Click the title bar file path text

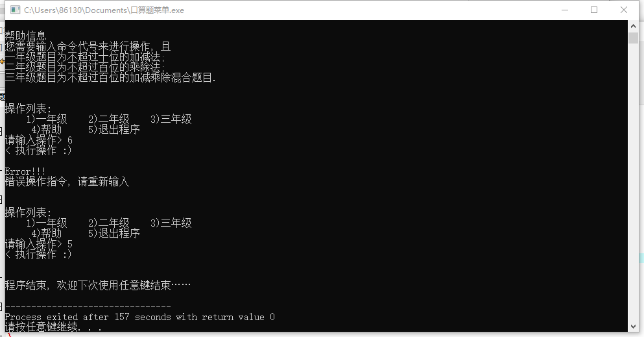point(104,10)
